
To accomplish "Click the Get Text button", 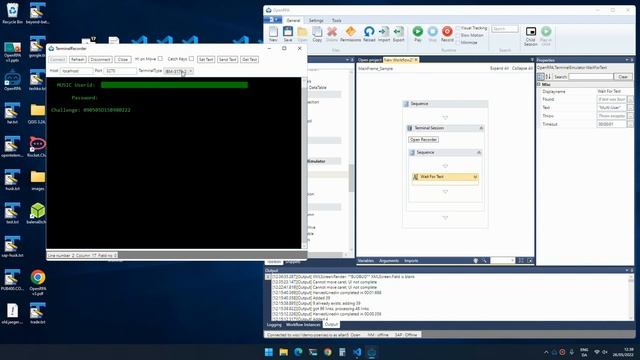I will (x=249, y=60).
